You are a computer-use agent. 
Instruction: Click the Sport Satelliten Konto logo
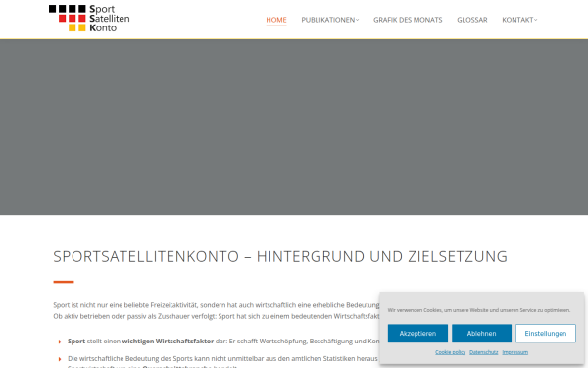89,19
